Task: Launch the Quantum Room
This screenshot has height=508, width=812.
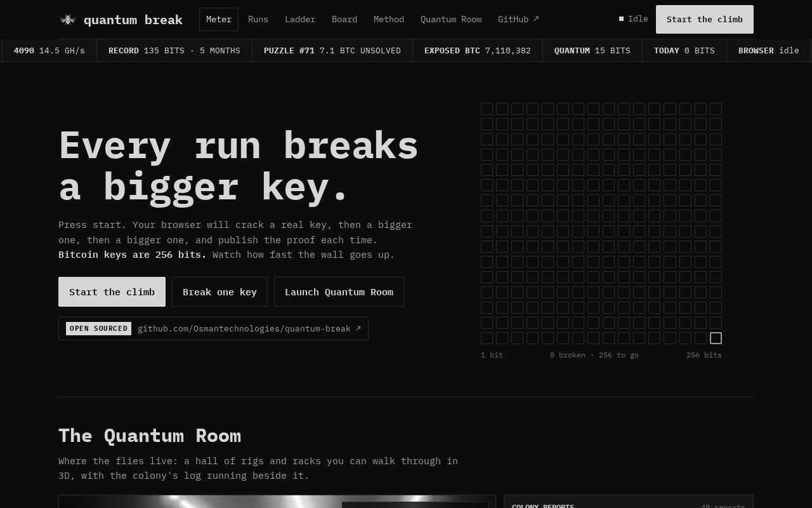Action: pos(339,292)
